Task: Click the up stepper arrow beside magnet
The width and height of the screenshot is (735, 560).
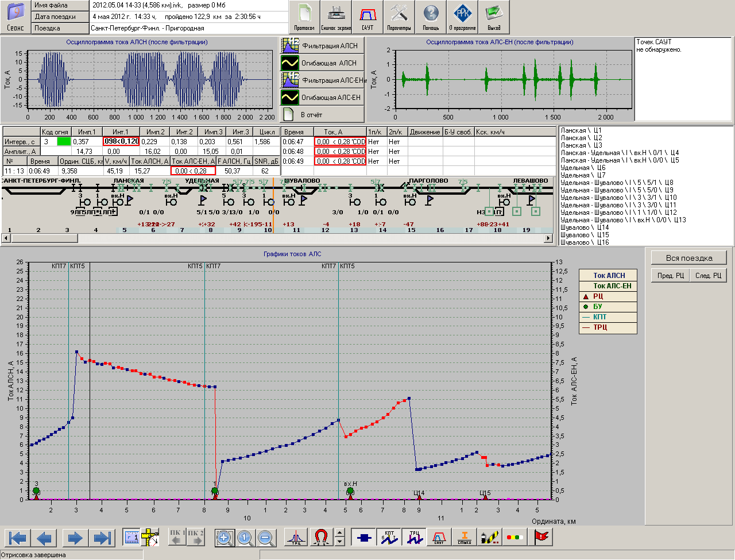Action: pyautogui.click(x=339, y=533)
